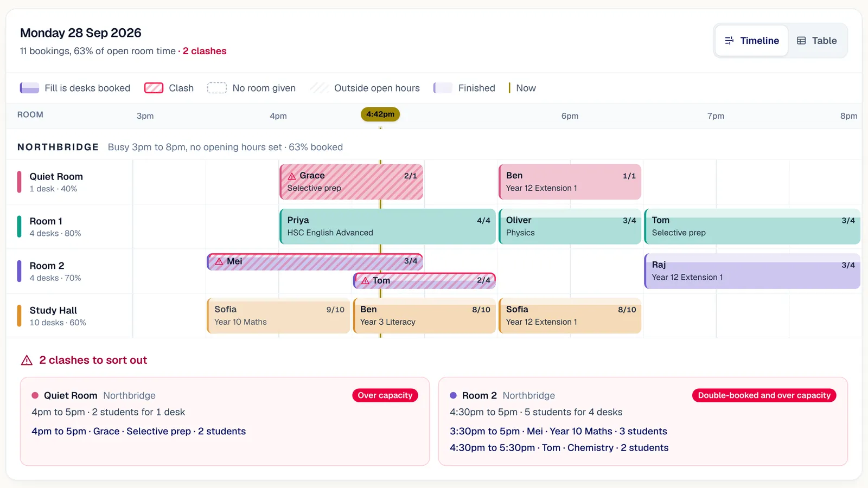Click the Timeline view icon

[729, 41]
